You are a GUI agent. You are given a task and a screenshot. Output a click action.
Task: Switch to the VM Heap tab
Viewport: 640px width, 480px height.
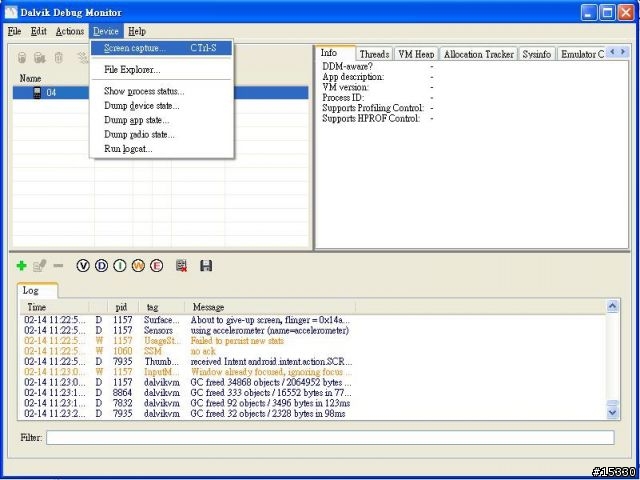(x=416, y=54)
